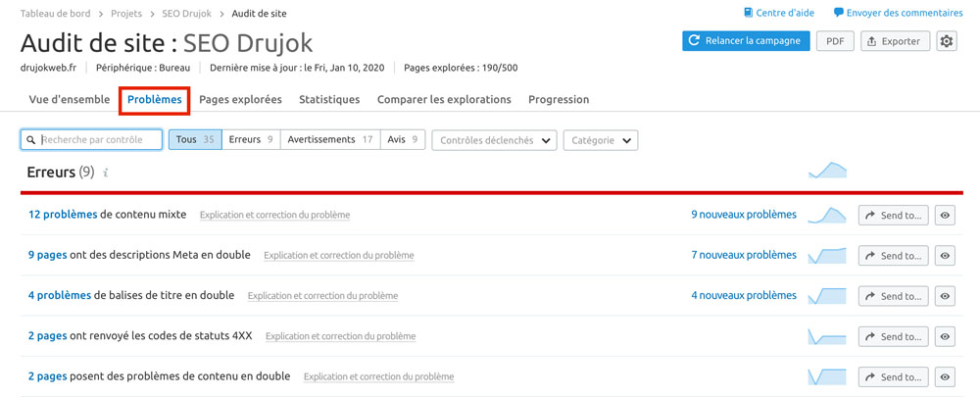Filter by Erreurs 9
This screenshot has height=397, width=980.
251,140
